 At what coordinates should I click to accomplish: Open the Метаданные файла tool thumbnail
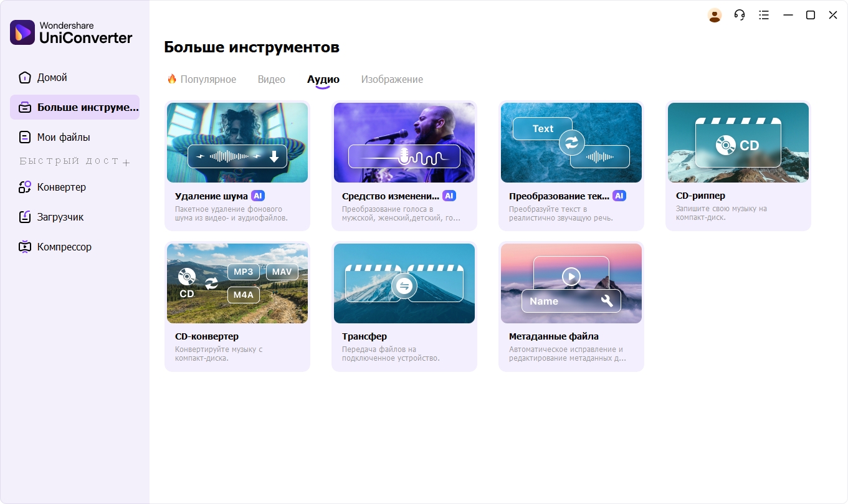pyautogui.click(x=571, y=283)
